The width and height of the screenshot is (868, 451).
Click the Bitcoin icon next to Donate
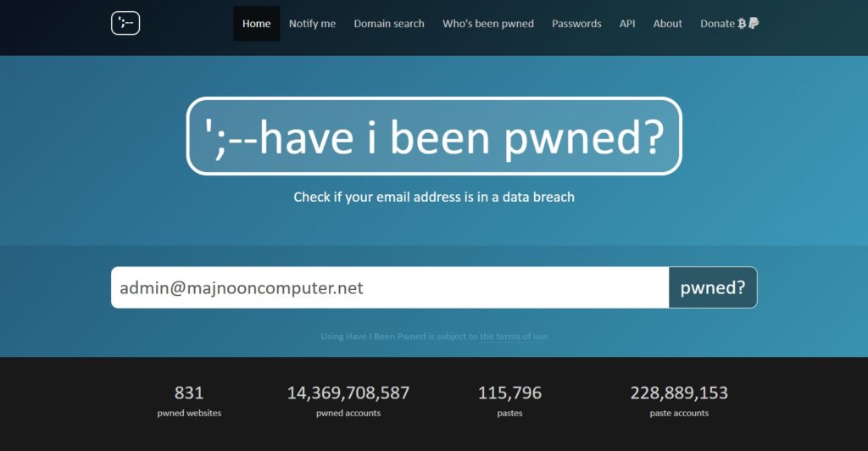[x=743, y=24]
